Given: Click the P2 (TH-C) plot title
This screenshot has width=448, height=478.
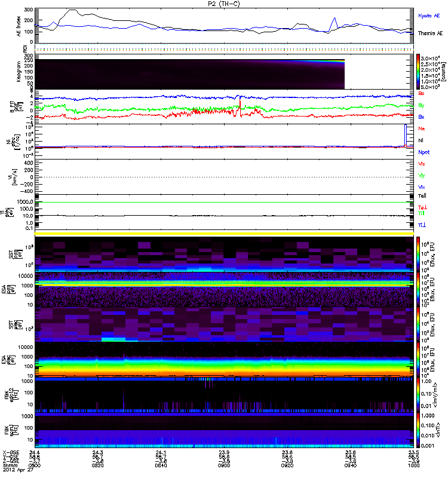Looking at the screenshot, I should (x=225, y=3).
